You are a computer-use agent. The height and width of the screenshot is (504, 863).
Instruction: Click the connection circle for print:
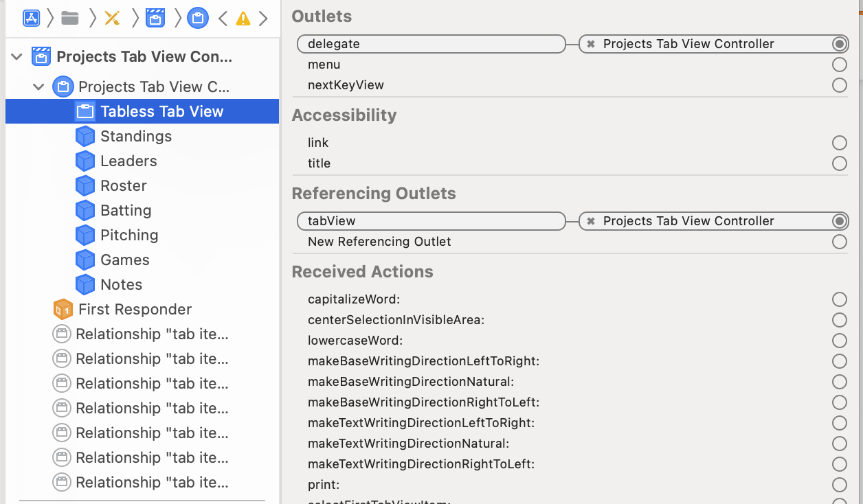click(839, 485)
